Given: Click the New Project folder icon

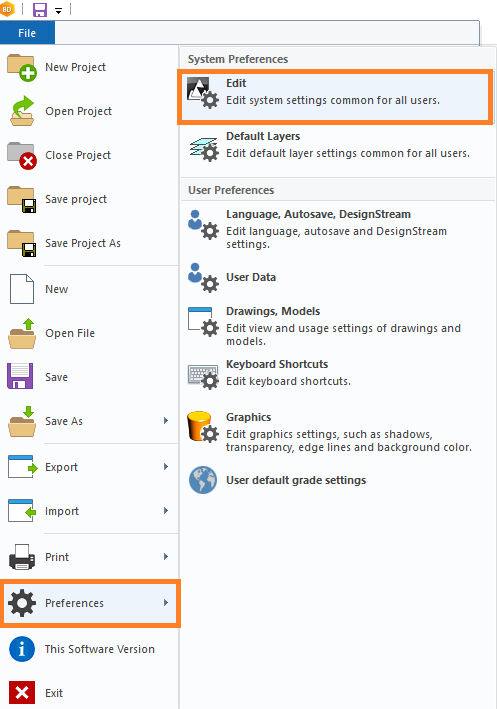Looking at the screenshot, I should (22, 67).
